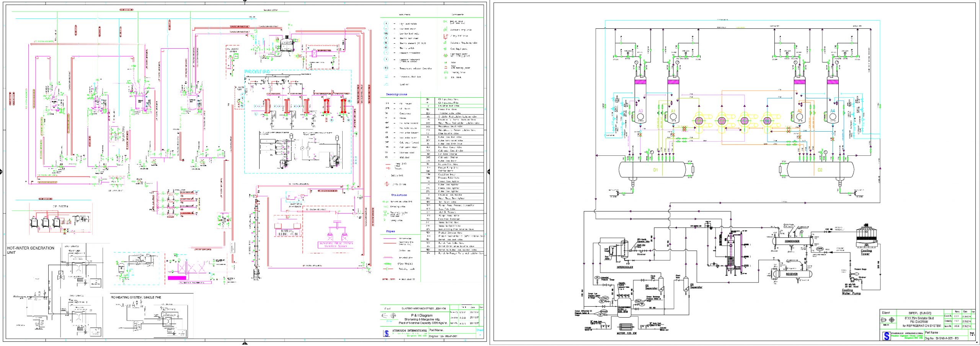980x346 pixels.
Task: Click the Utilities legend heading
Action: pos(399,195)
